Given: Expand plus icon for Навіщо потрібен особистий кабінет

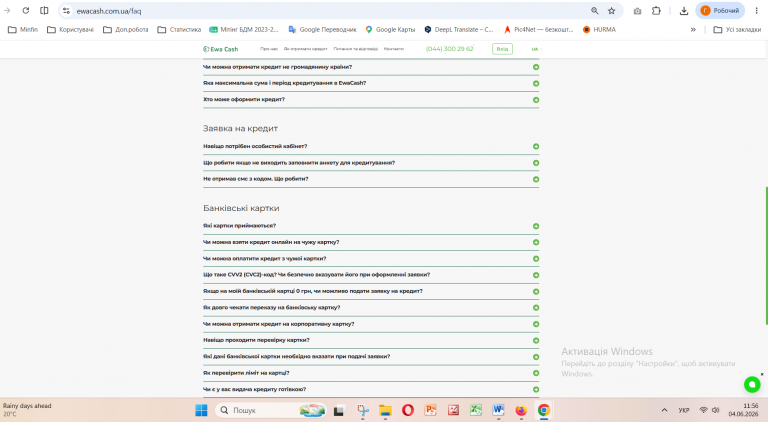Looking at the screenshot, I should click(x=536, y=146).
